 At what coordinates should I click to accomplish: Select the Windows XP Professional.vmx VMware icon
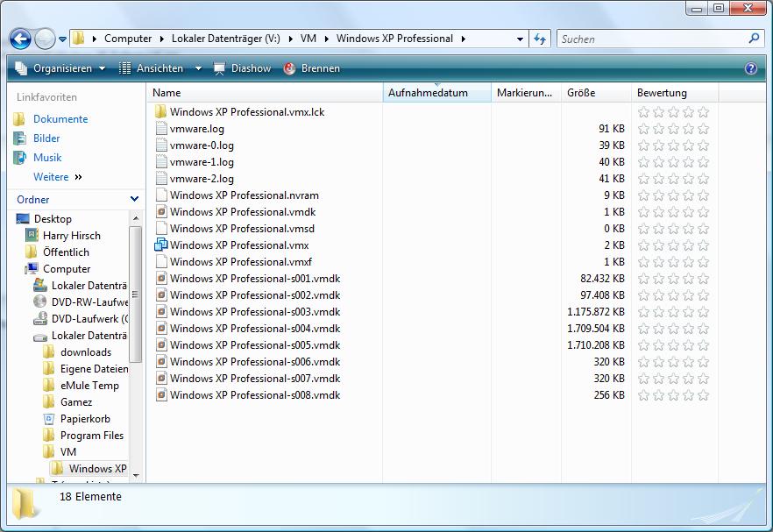[x=160, y=245]
